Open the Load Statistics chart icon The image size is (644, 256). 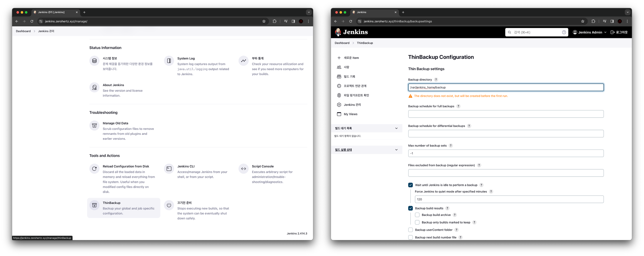coord(243,61)
